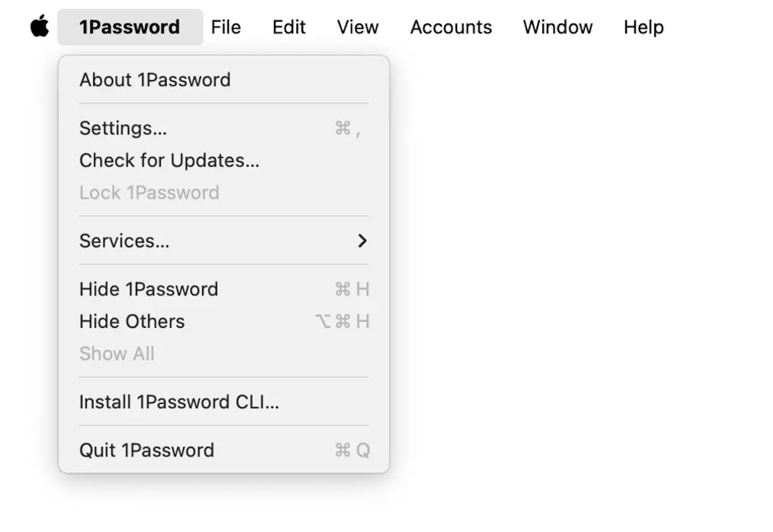773x532 pixels.
Task: Select Hide 1Password
Action: pos(149,289)
